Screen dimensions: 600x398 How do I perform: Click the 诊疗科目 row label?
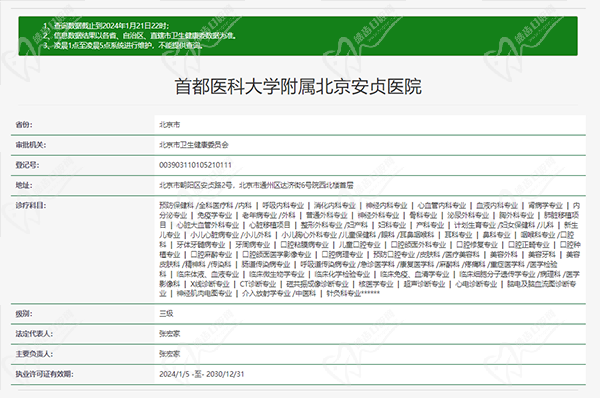(31, 206)
